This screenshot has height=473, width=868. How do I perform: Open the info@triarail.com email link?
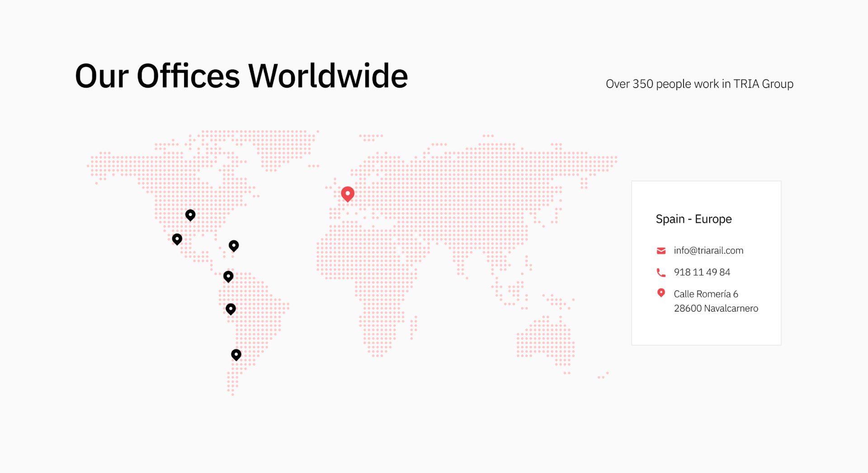coord(708,251)
